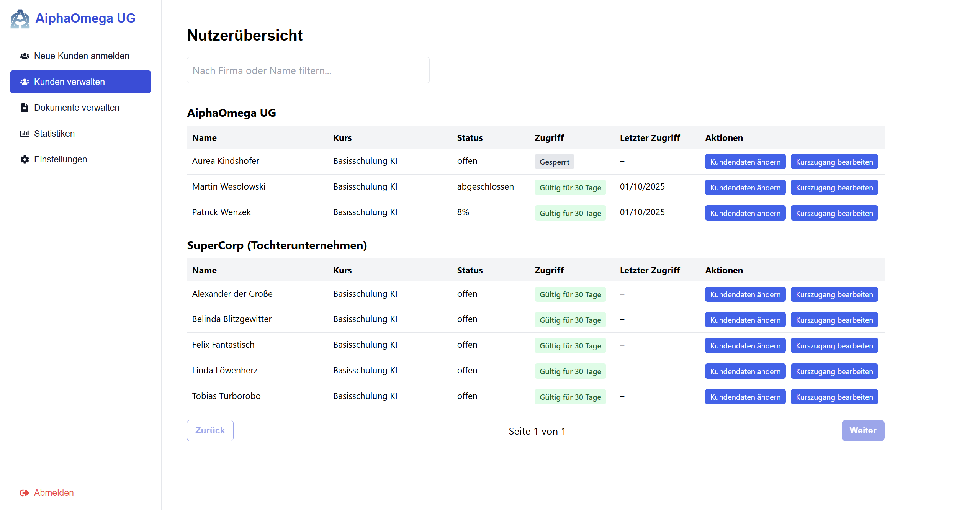Click the AiphaOmega logo icon

click(20, 19)
